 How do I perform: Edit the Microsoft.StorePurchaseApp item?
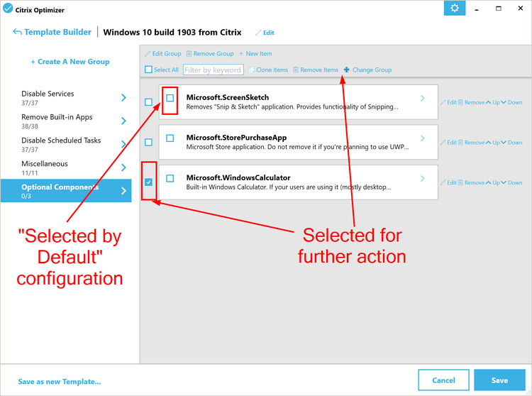(448, 143)
